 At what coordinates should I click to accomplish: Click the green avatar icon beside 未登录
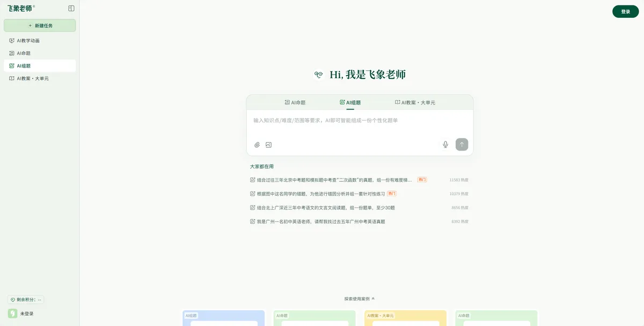pos(12,314)
